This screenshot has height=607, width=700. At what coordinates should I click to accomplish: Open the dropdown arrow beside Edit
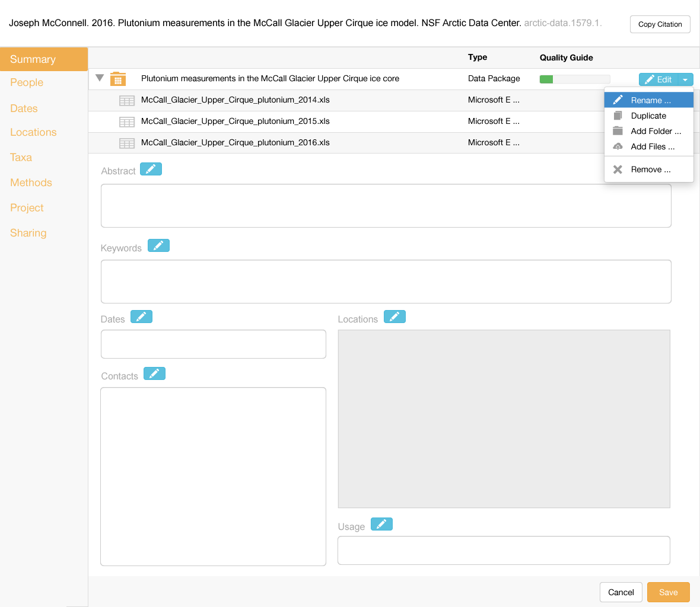pyautogui.click(x=685, y=79)
